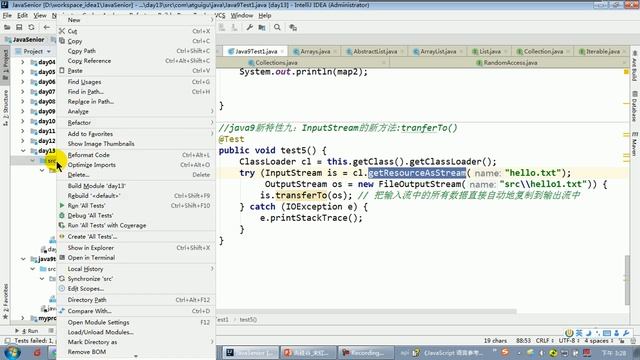Change the CRLF line separator setting
Screen dimensions: 640x360
tap(544, 340)
